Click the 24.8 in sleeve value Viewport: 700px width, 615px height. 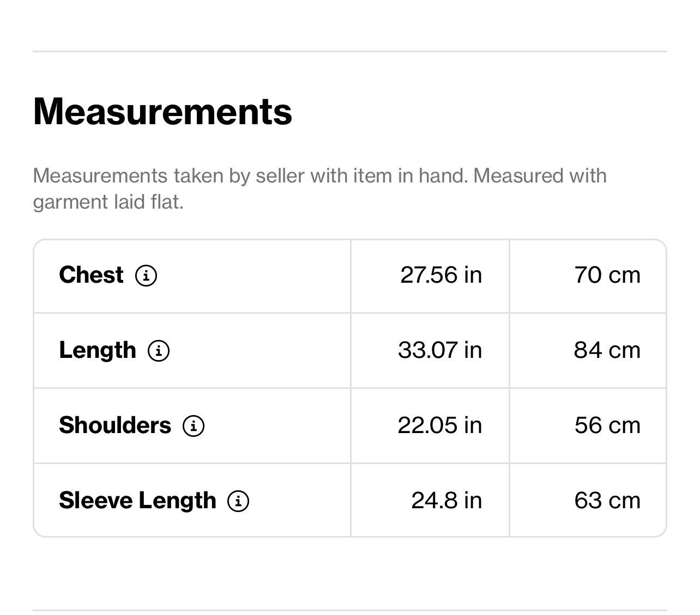pos(446,500)
